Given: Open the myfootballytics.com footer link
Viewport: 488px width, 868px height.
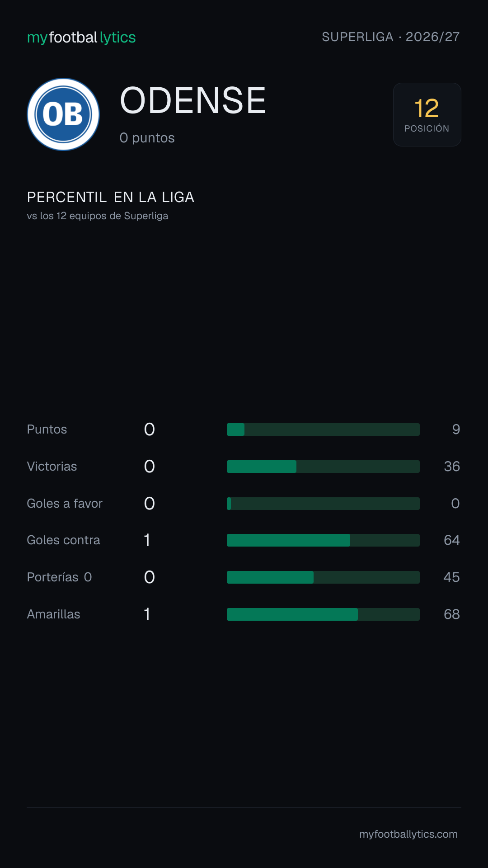Looking at the screenshot, I should 408,834.
